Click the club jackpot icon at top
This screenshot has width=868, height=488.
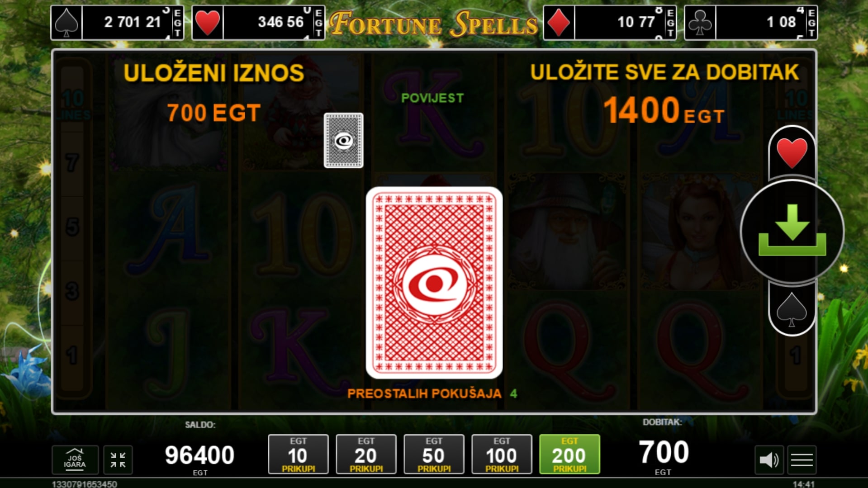pos(700,23)
